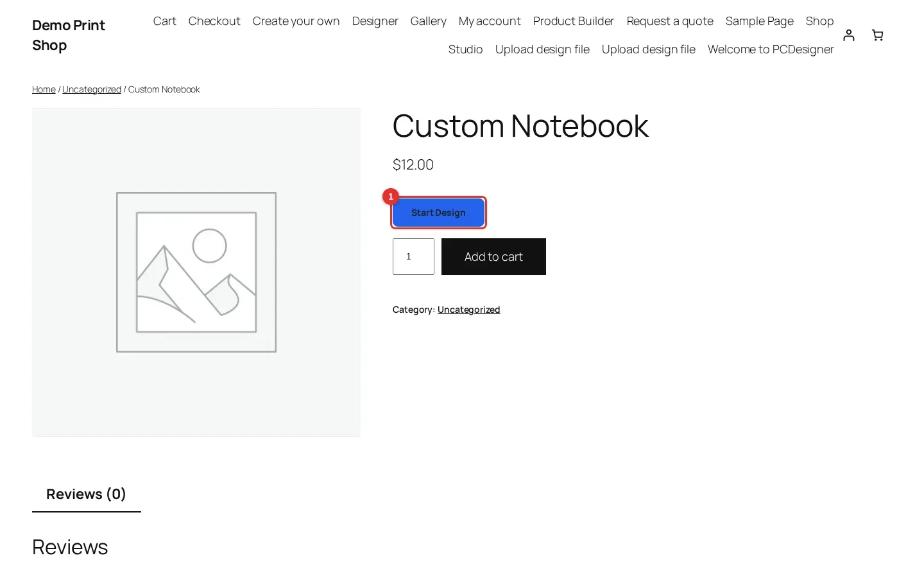Image resolution: width=924 pixels, height=578 pixels.
Task: Add the Custom Notebook to cart
Action: tap(493, 256)
